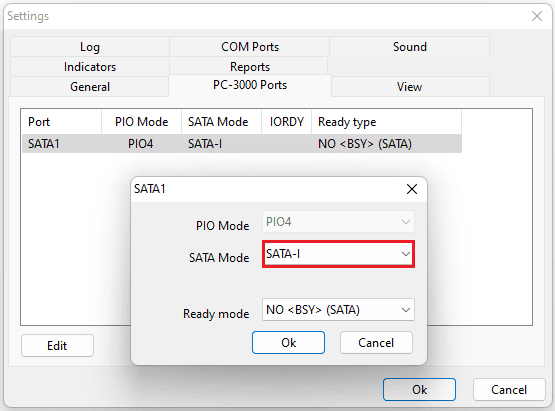This screenshot has width=555, height=411.
Task: Click the Edit button
Action: tap(57, 346)
